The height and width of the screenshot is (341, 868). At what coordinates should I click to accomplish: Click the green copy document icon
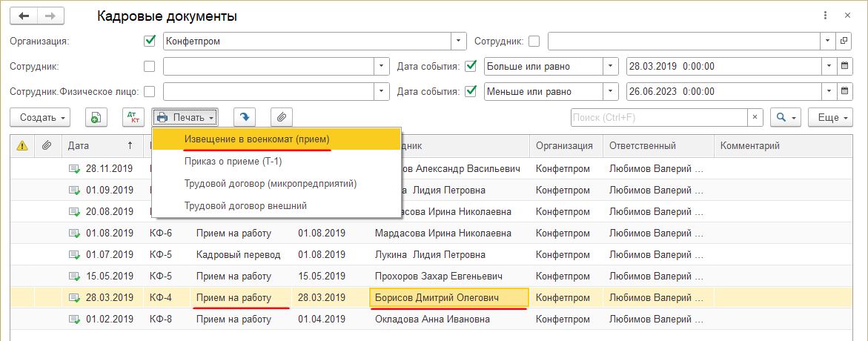[96, 117]
